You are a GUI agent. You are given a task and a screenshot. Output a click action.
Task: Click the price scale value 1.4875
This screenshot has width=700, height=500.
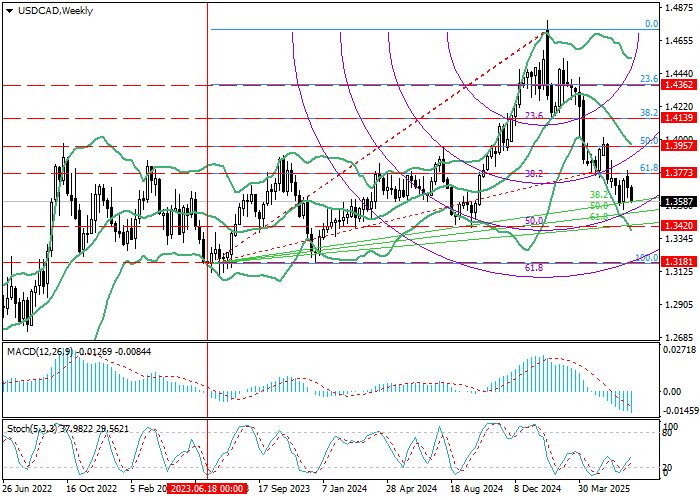(x=679, y=8)
